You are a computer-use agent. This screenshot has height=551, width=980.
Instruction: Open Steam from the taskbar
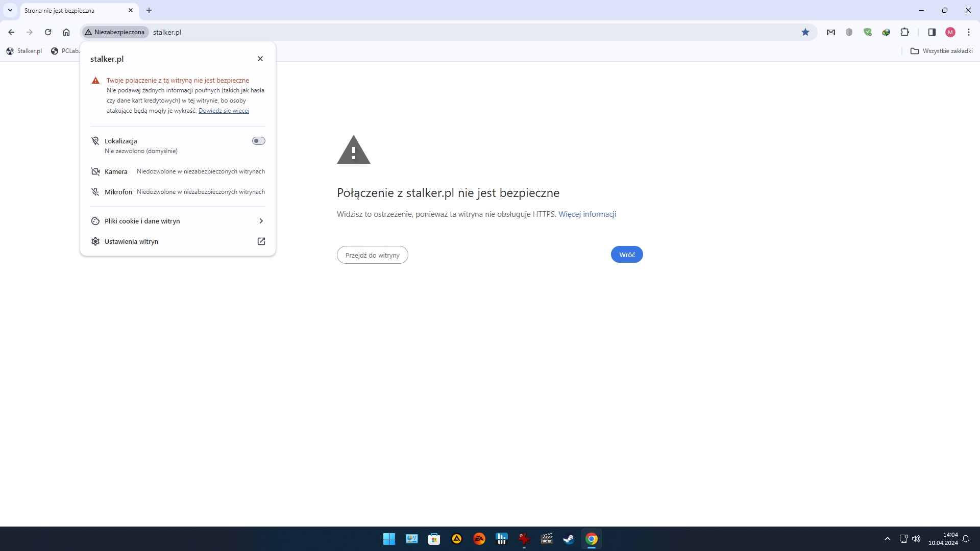(x=569, y=539)
